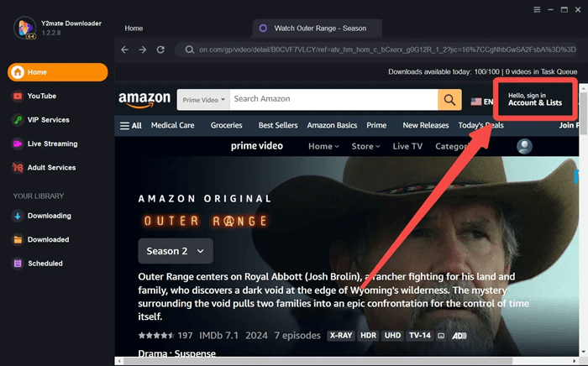Click in the Search Amazon field
This screenshot has height=366, width=588.
click(333, 100)
